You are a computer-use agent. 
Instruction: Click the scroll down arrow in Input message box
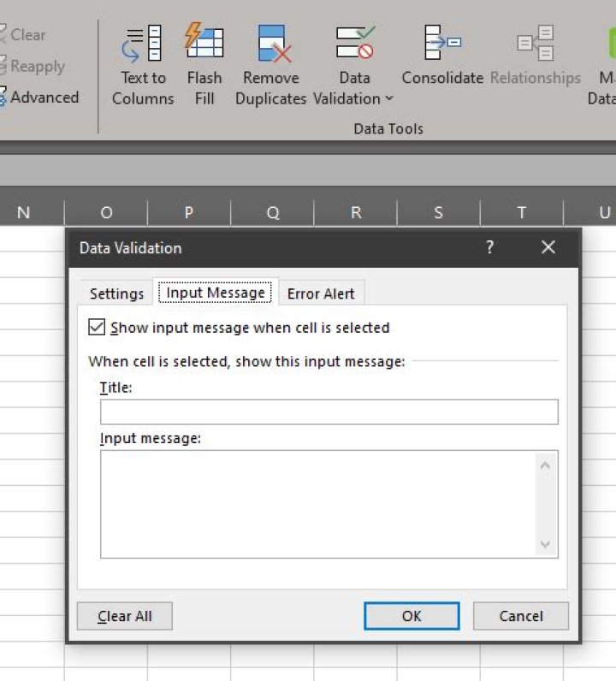click(x=545, y=544)
